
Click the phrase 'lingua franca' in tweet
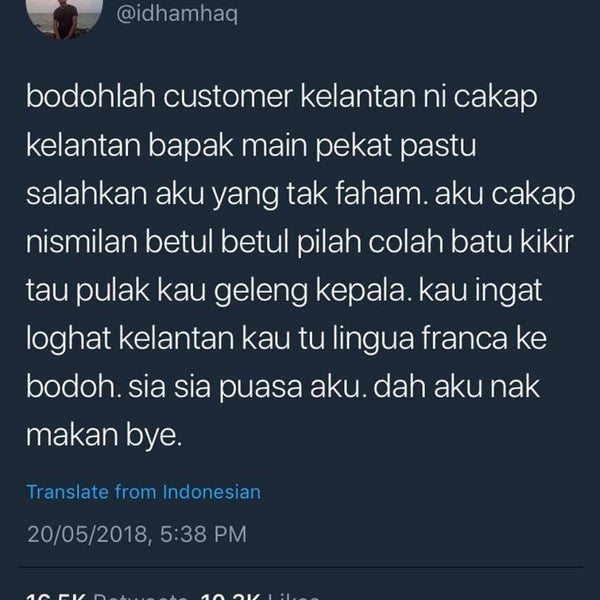420,339
